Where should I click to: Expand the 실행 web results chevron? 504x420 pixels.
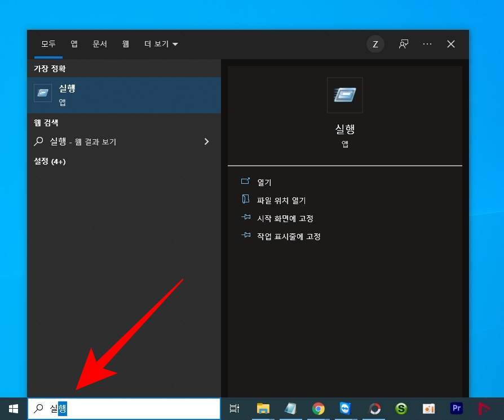(207, 142)
